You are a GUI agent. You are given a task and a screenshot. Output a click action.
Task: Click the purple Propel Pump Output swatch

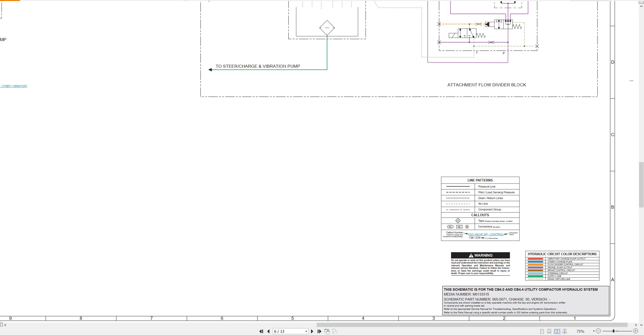(x=535, y=268)
